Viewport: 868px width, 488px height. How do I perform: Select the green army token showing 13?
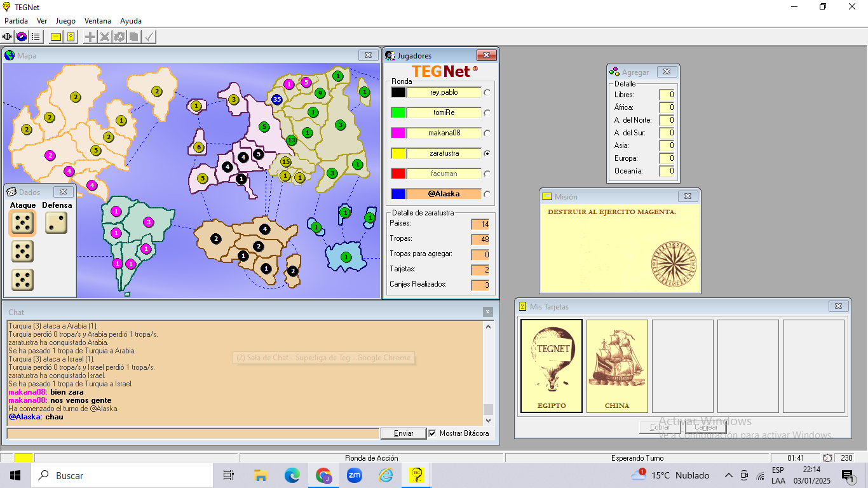click(x=292, y=140)
